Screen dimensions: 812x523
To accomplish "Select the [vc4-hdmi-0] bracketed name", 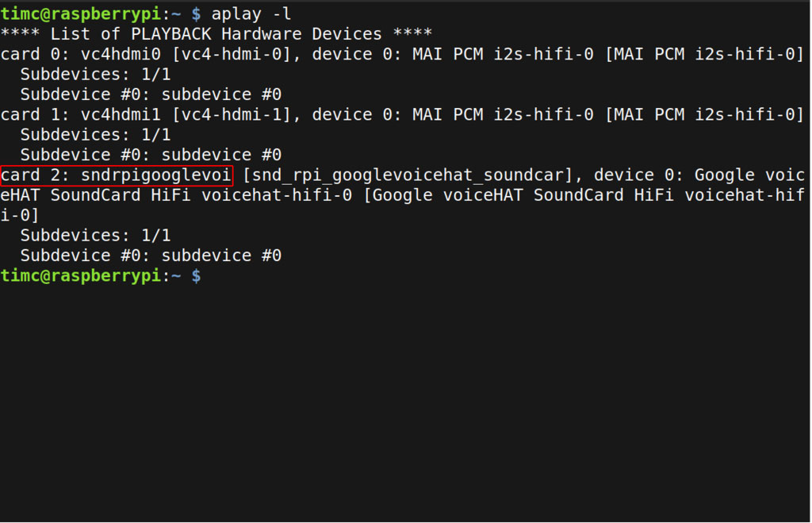I will coord(236,54).
